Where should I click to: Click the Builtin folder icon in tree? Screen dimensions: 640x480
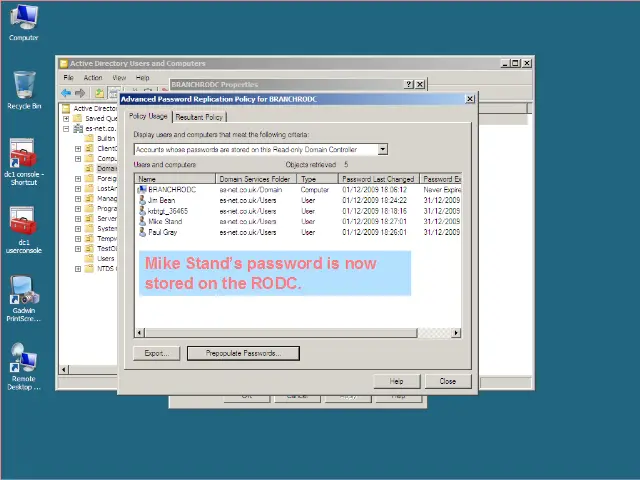point(89,138)
